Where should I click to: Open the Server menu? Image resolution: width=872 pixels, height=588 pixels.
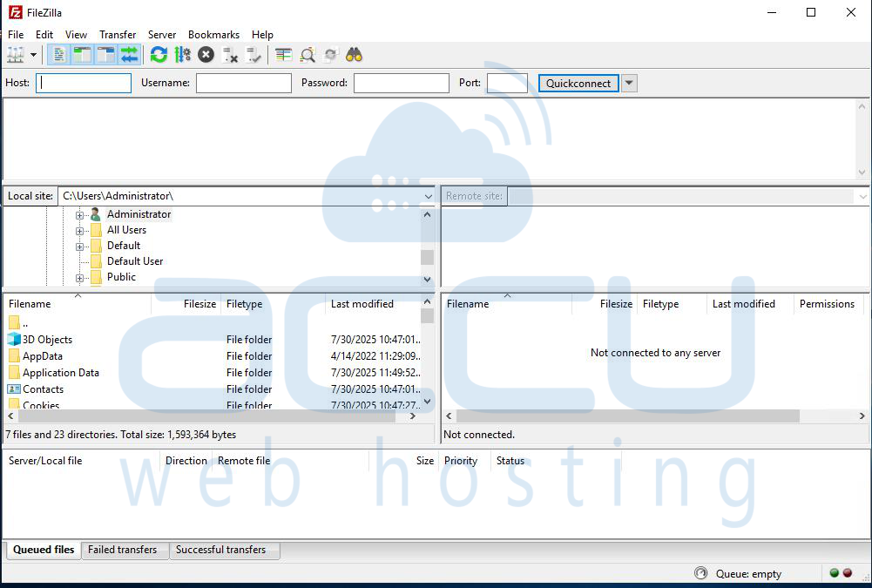point(162,35)
